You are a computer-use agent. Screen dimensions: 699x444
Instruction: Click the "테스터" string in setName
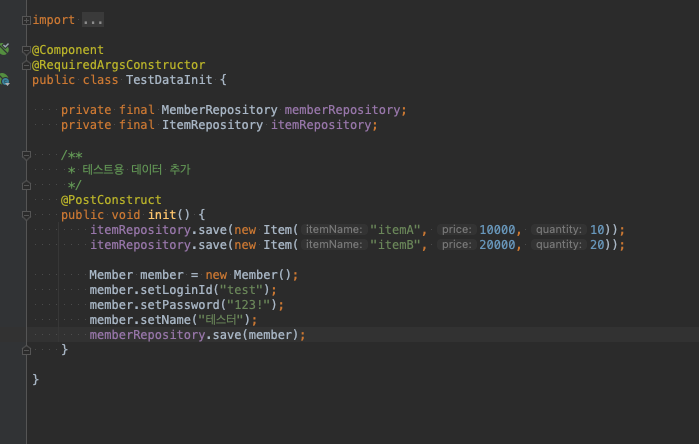[x=221, y=320]
